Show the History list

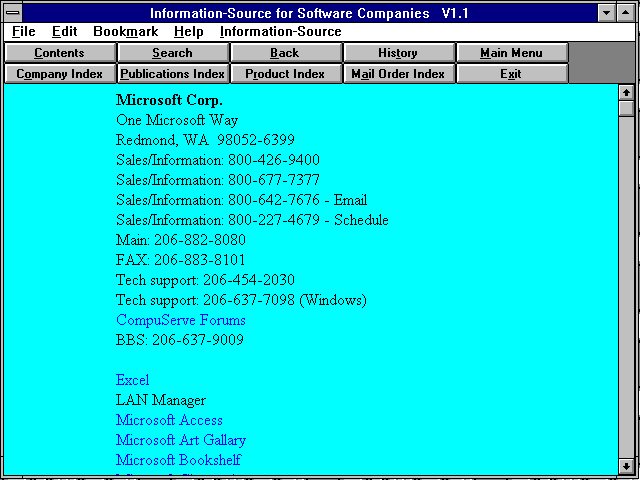(x=398, y=53)
